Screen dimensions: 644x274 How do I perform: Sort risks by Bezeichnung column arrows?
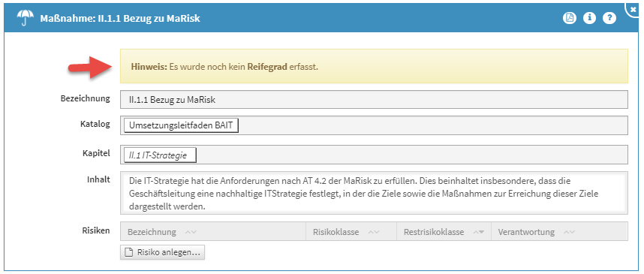coord(191,232)
